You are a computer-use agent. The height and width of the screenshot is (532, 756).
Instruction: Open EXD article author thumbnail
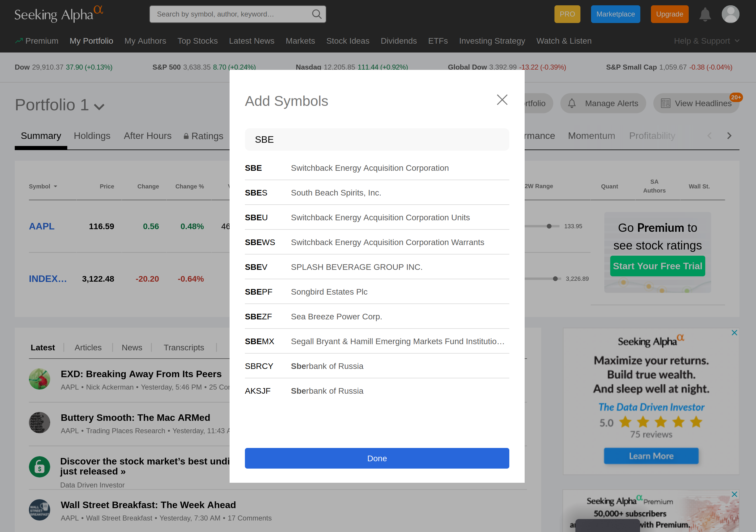click(40, 379)
